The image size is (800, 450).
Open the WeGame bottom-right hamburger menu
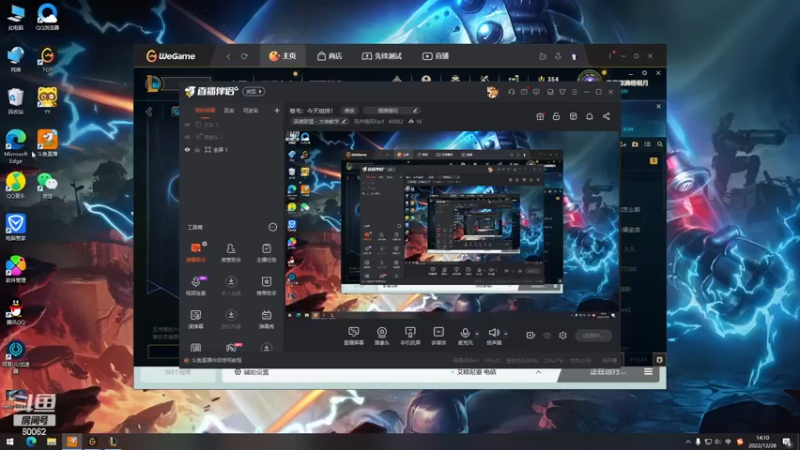pyautogui.click(x=648, y=372)
